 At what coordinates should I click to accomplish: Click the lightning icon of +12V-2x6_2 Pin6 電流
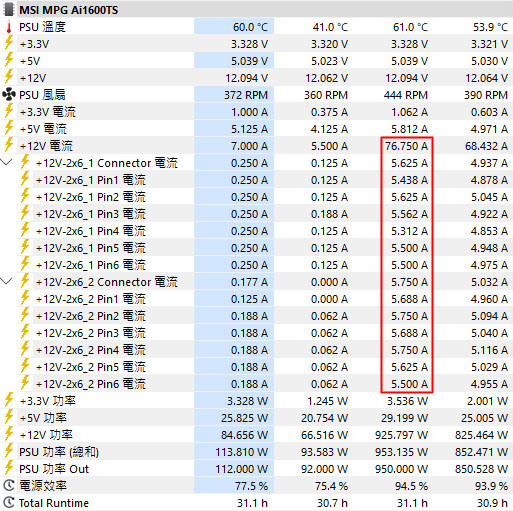pyautogui.click(x=25, y=383)
